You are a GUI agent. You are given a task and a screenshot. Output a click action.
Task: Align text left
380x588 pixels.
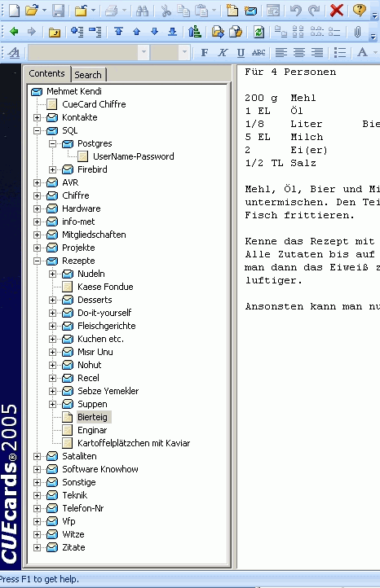281,52
